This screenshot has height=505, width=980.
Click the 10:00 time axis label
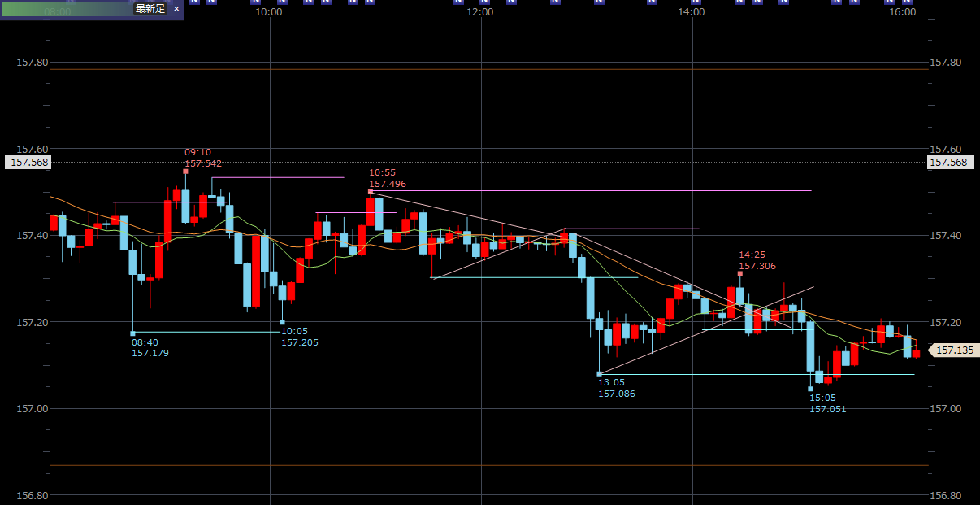click(x=269, y=12)
